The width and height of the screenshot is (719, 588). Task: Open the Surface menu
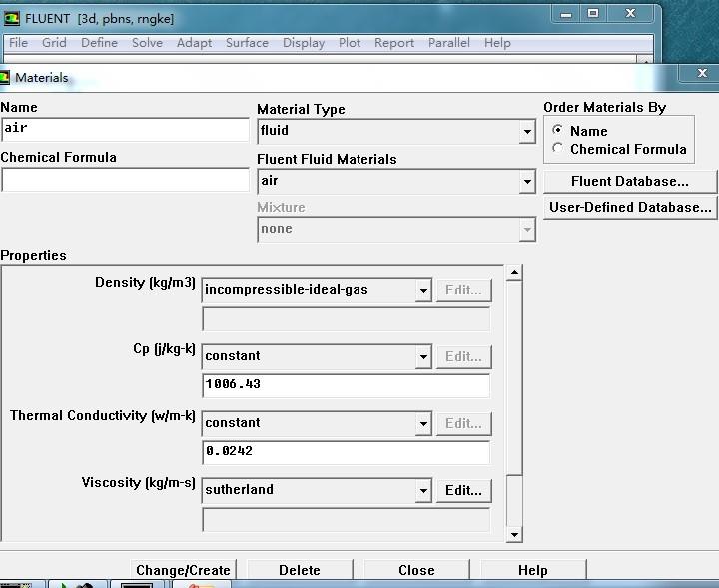pyautogui.click(x=247, y=43)
